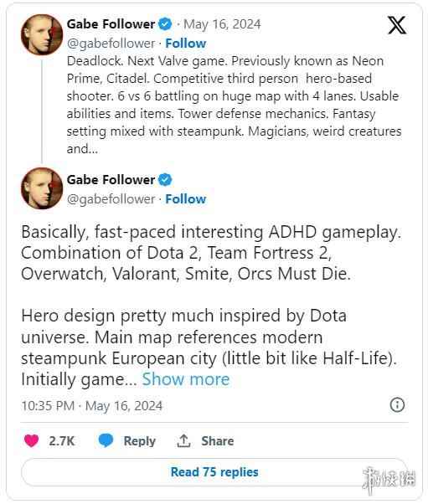Open the 10:35 PM timestamp link
The height and width of the screenshot is (504, 428).
48,406
